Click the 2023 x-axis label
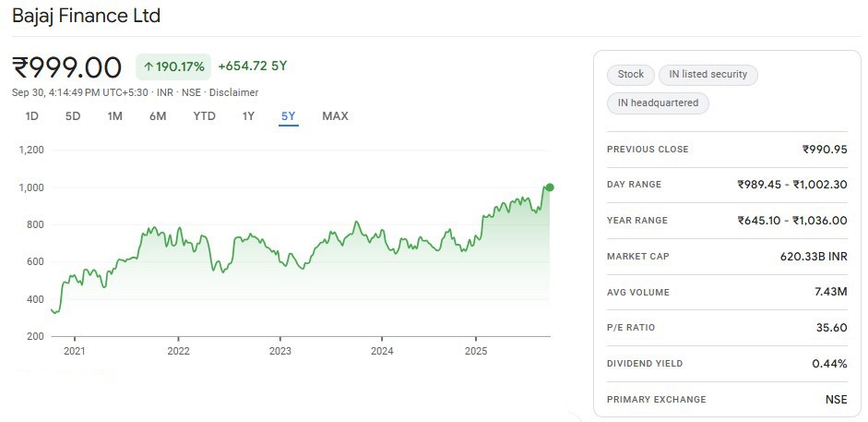Screen dimensions: 868x422 (280, 351)
